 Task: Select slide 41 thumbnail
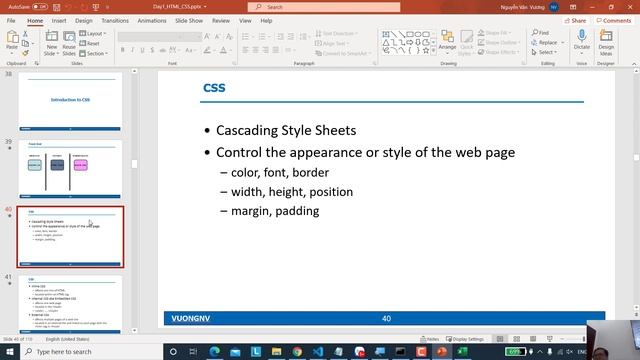[70, 304]
